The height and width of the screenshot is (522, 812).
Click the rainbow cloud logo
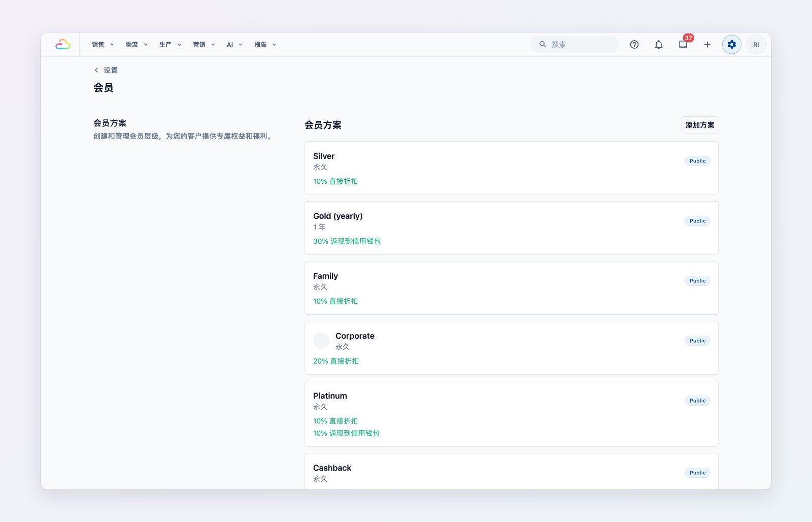coord(62,45)
